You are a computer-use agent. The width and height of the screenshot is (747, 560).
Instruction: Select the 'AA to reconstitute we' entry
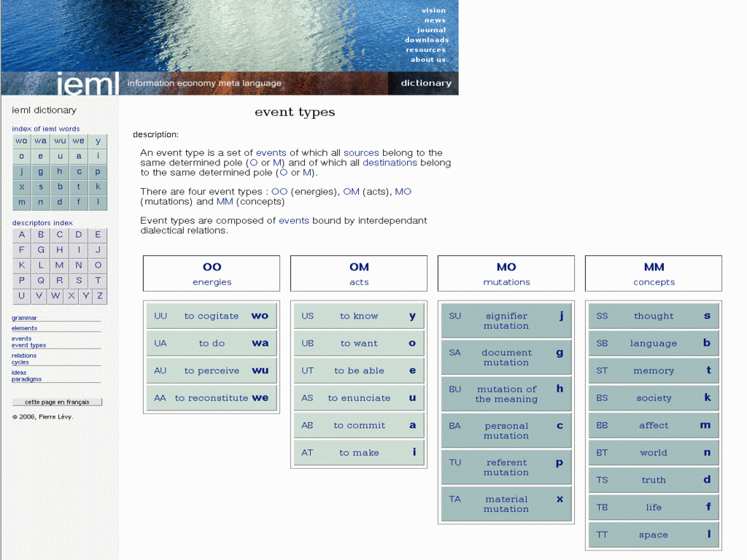[x=212, y=397]
